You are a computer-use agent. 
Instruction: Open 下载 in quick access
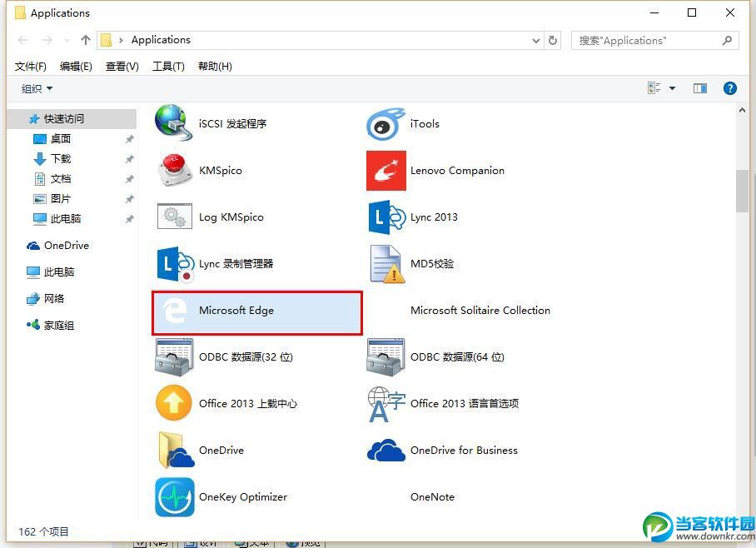coord(61,159)
